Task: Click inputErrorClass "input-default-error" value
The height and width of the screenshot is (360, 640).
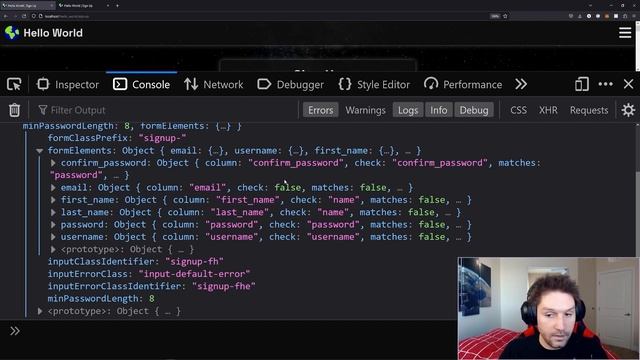Action: pyautogui.click(x=194, y=274)
